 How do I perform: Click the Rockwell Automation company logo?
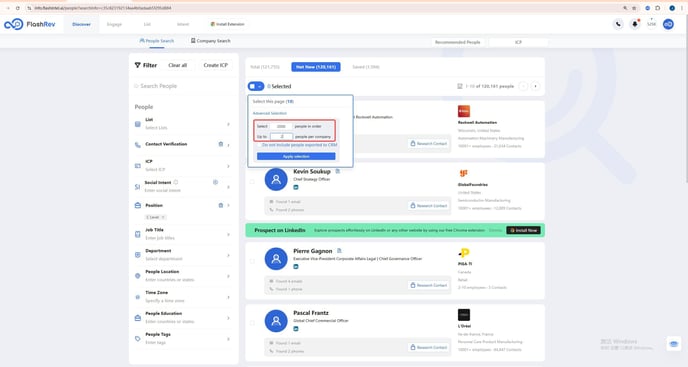(x=464, y=111)
